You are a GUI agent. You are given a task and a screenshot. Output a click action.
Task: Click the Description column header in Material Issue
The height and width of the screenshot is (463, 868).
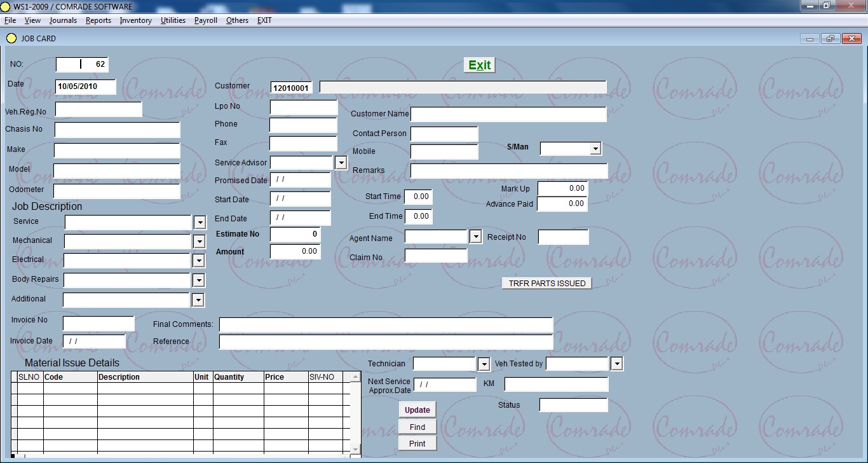tap(145, 377)
